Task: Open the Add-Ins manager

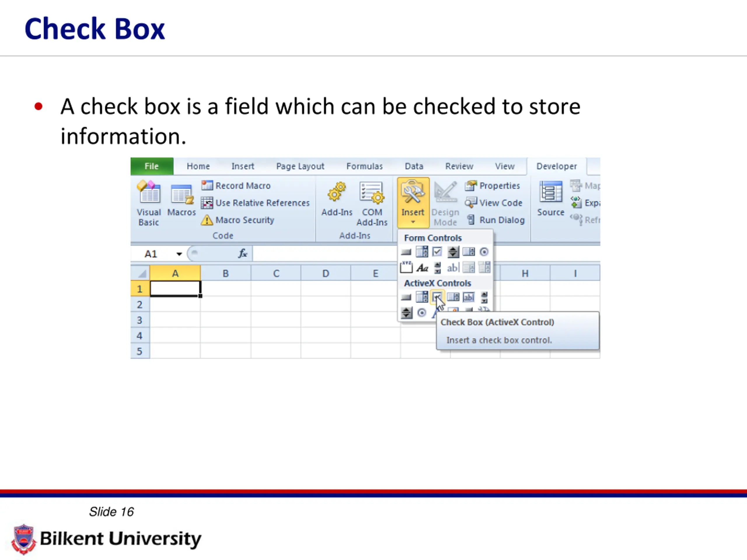Action: tap(337, 199)
